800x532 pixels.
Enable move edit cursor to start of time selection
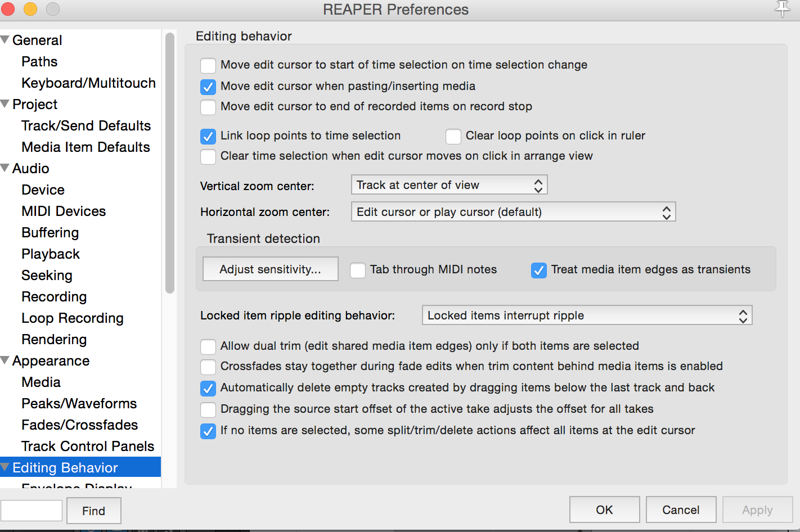click(x=208, y=65)
